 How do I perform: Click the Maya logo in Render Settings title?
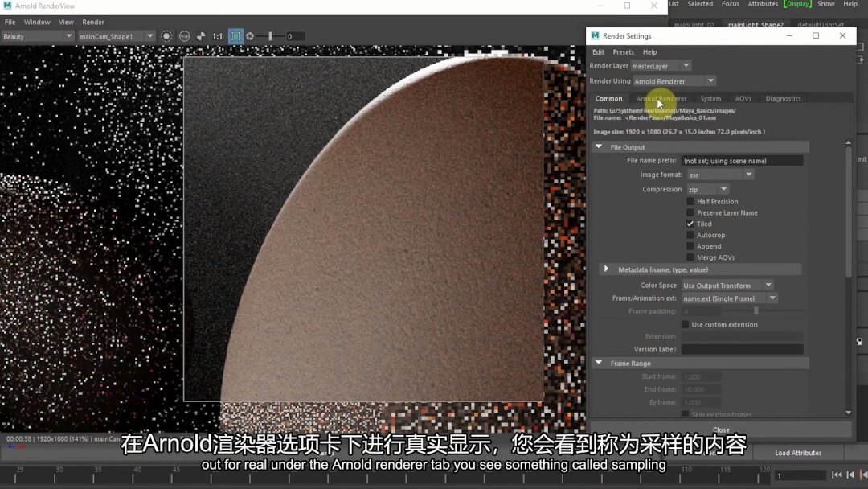(x=595, y=36)
